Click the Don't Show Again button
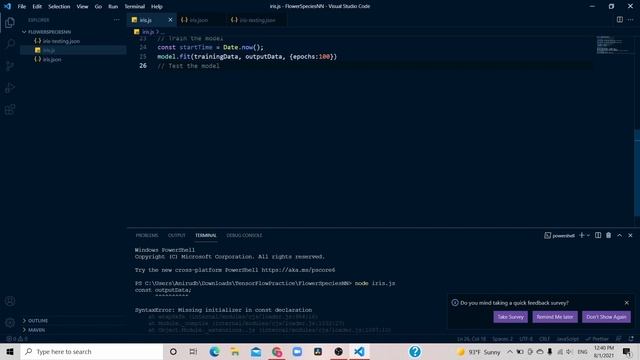Viewport: 640px width, 360px height. click(x=606, y=317)
